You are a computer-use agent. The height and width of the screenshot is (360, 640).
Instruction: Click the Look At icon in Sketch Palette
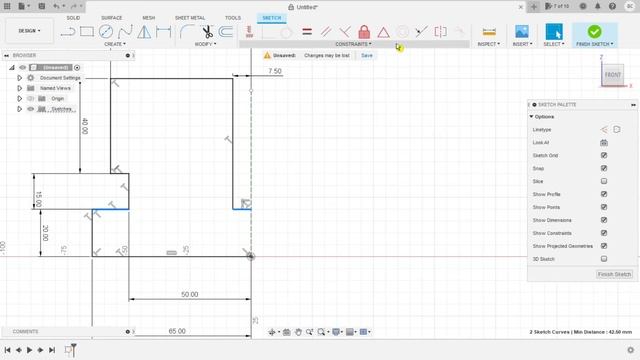coord(604,142)
